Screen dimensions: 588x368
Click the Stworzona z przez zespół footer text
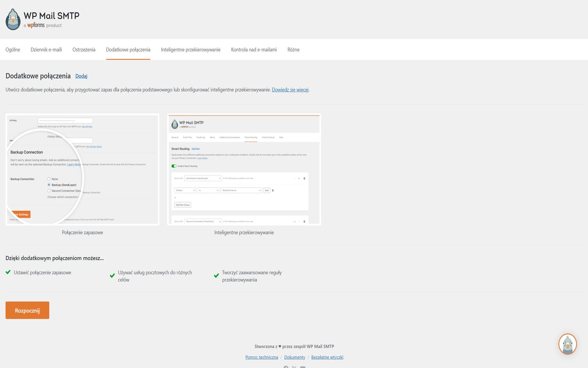coord(294,347)
